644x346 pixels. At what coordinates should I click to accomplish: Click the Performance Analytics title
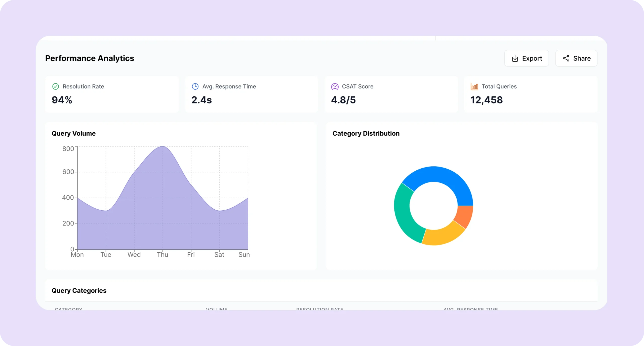[90, 58]
